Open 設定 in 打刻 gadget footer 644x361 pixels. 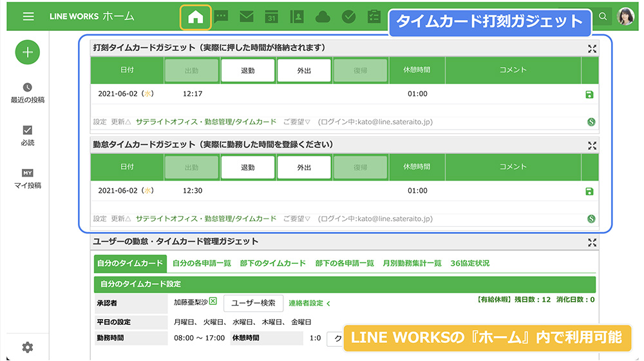click(x=100, y=122)
